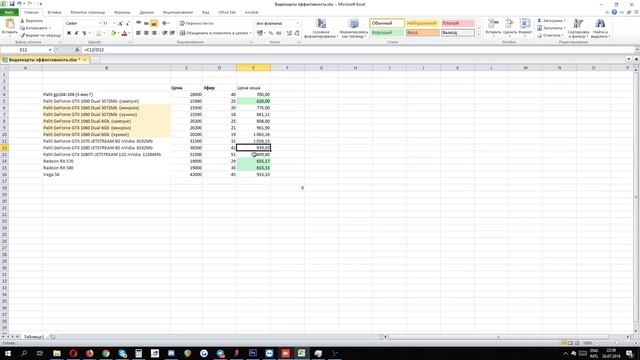The image size is (640, 360).
Task: Apply the Обычный cell style
Action: pos(387,24)
